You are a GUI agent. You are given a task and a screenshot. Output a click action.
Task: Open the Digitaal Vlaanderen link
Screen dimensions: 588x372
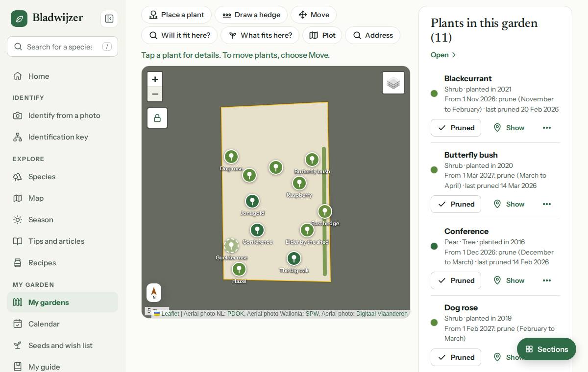click(x=382, y=314)
